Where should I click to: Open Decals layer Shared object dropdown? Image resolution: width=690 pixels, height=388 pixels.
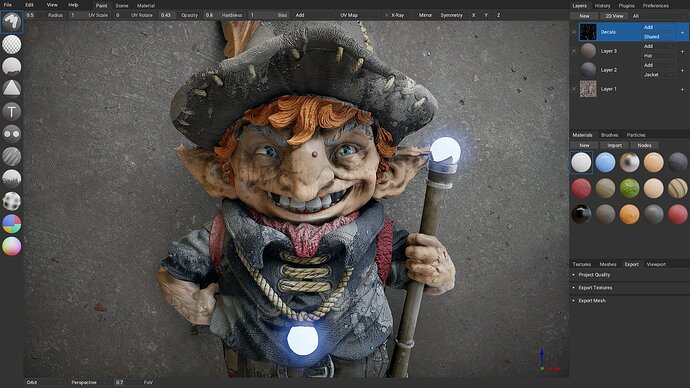click(658, 37)
